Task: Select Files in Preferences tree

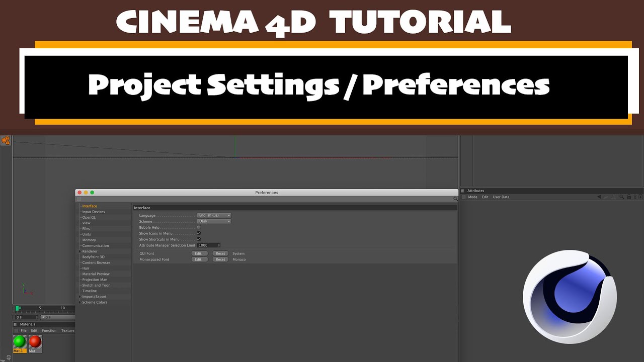Action: [x=86, y=229]
